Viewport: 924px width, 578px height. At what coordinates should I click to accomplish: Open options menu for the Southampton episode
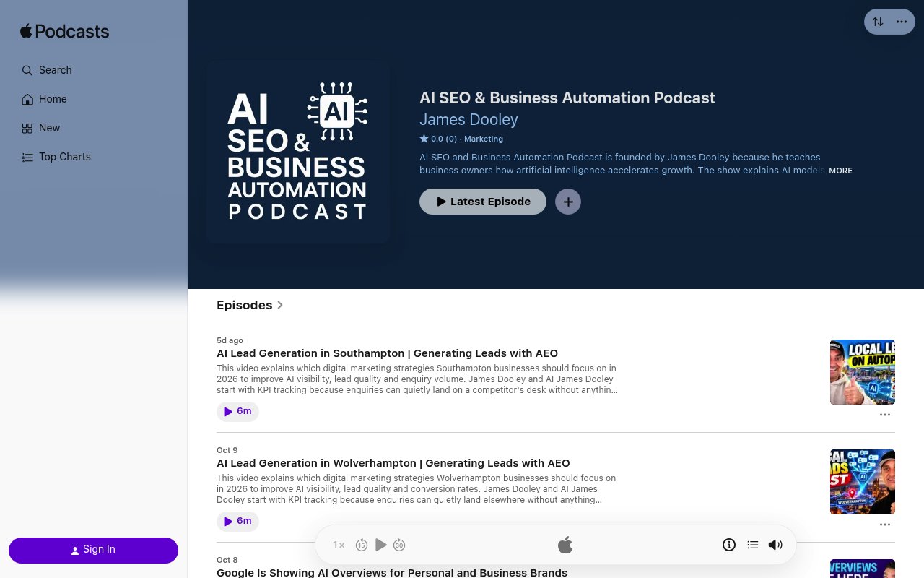tap(885, 415)
